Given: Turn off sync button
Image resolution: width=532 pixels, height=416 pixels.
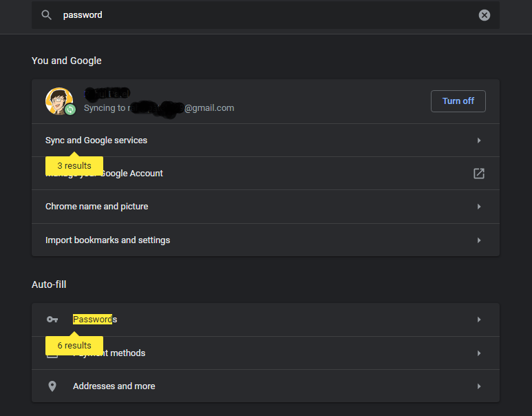Looking at the screenshot, I should click(458, 101).
